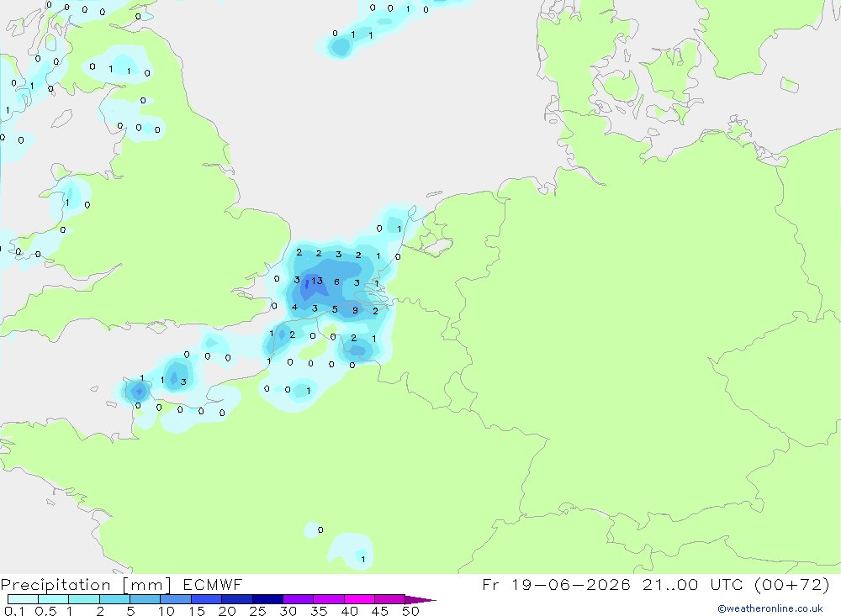Viewport: 841px width, 616px height.
Task: Click the 35–40 mm legend color swatch
Action: coord(329,599)
